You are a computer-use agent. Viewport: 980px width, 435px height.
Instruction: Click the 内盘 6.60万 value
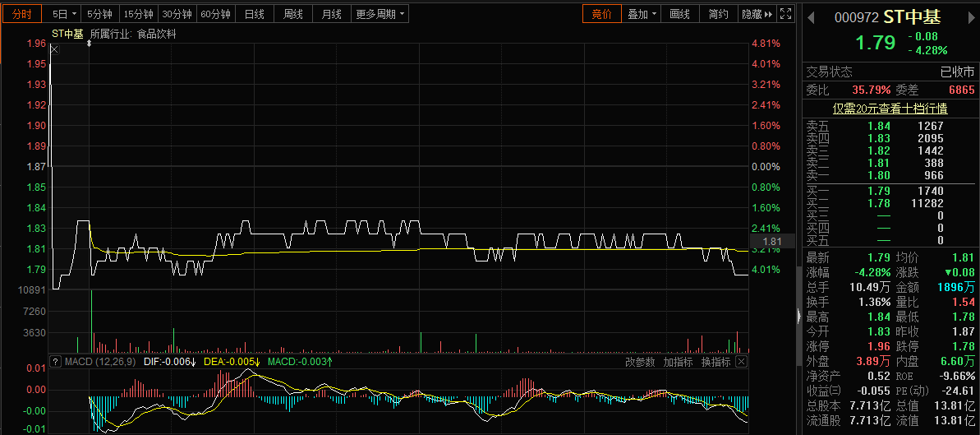(958, 361)
